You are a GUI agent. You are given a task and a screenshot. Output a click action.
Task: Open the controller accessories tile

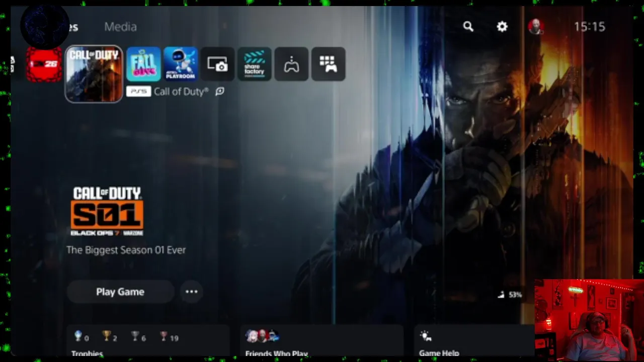(x=292, y=64)
